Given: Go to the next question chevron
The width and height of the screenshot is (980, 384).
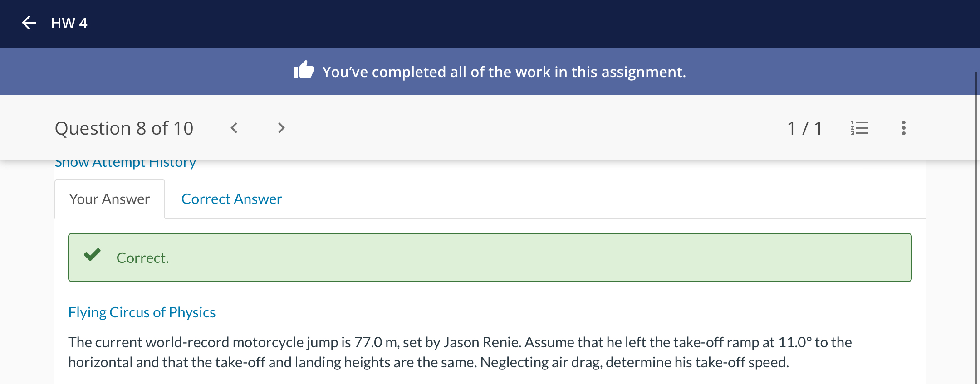Looking at the screenshot, I should (x=281, y=128).
